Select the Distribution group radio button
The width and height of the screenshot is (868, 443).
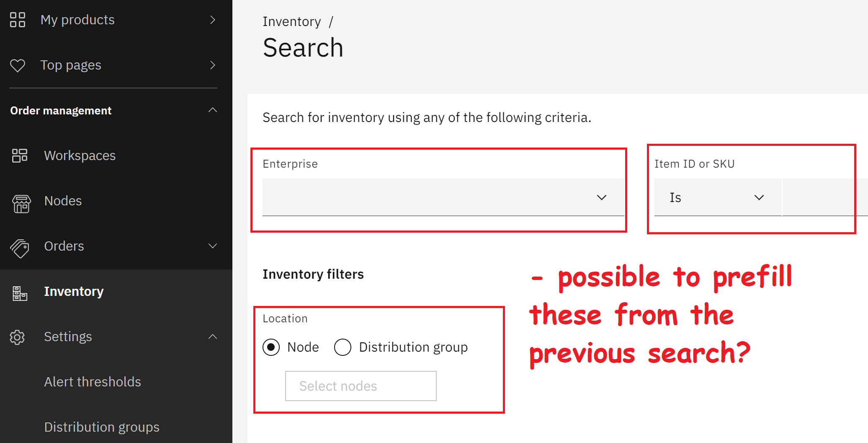coord(343,347)
